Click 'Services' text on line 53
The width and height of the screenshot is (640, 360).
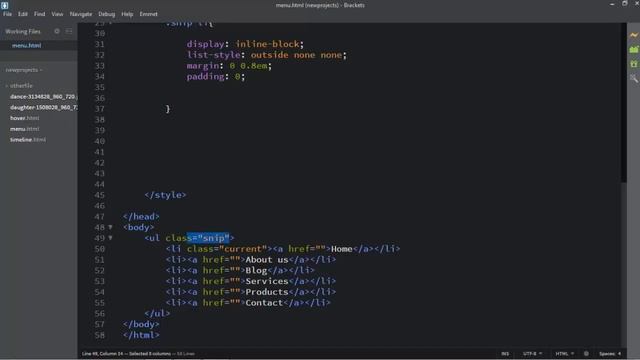coord(267,281)
